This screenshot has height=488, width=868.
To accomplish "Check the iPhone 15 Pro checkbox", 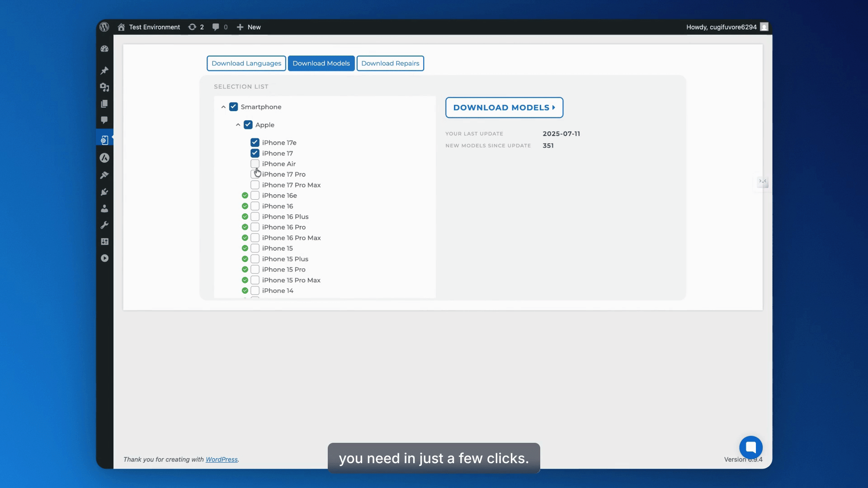I will (x=255, y=270).
